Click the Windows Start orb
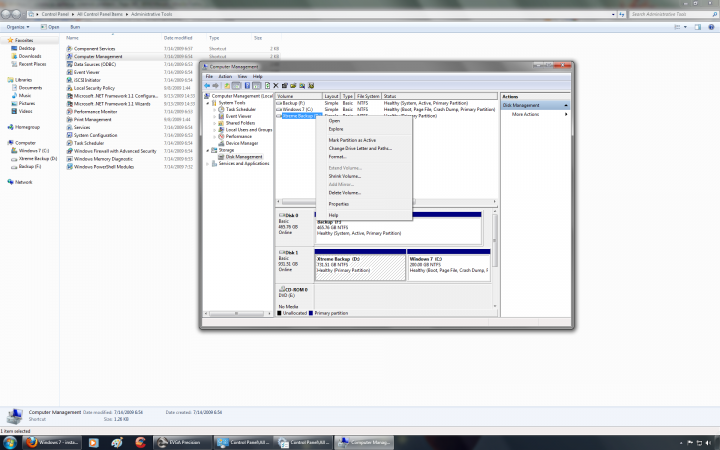720x450 pixels. click(x=10, y=442)
